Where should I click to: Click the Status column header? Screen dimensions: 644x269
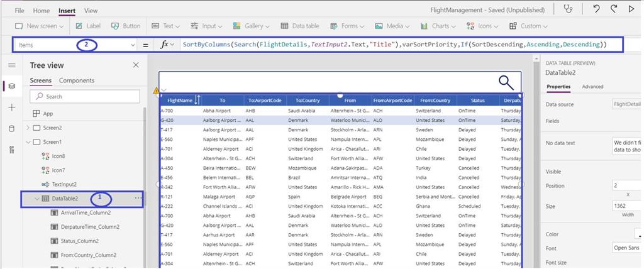[x=478, y=100]
